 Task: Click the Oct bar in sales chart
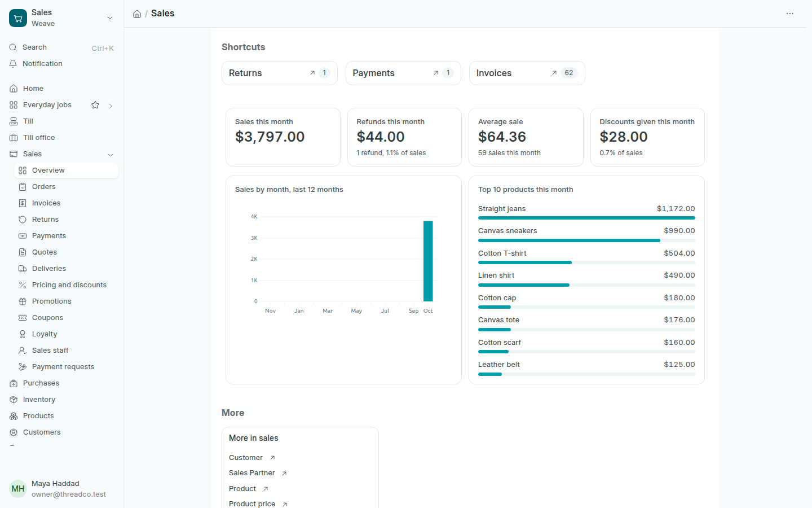click(x=428, y=261)
